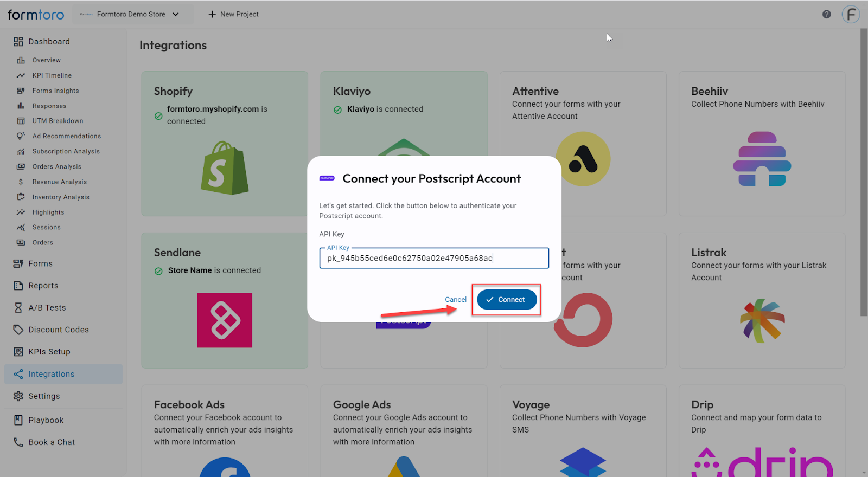868x477 pixels.
Task: Open the Shopify integration card logo
Action: [225, 168]
